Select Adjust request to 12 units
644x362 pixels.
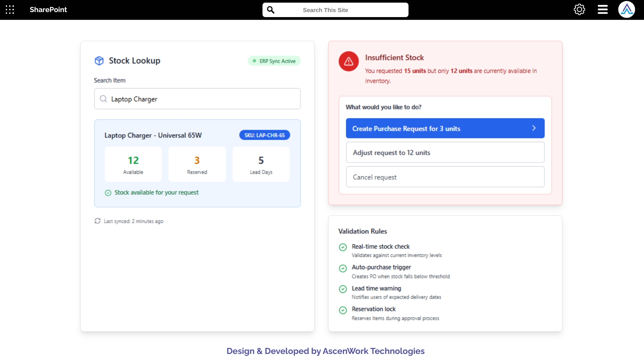click(x=445, y=153)
